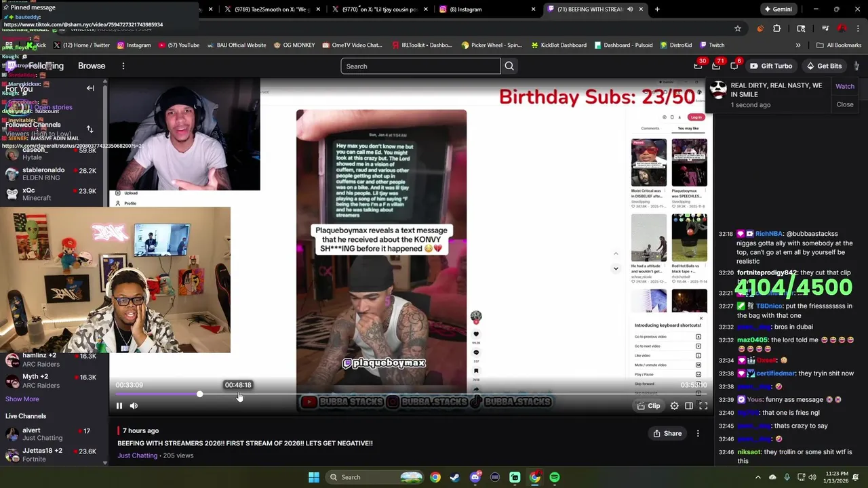
Task: Open OneDrive cloud tray icon
Action: pos(772,477)
